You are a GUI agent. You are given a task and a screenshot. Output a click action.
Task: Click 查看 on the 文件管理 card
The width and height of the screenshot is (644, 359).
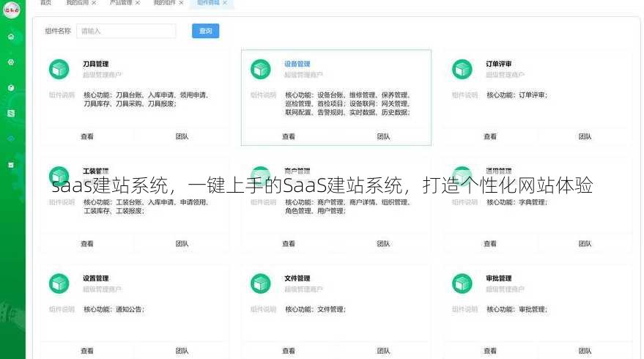tap(289, 351)
